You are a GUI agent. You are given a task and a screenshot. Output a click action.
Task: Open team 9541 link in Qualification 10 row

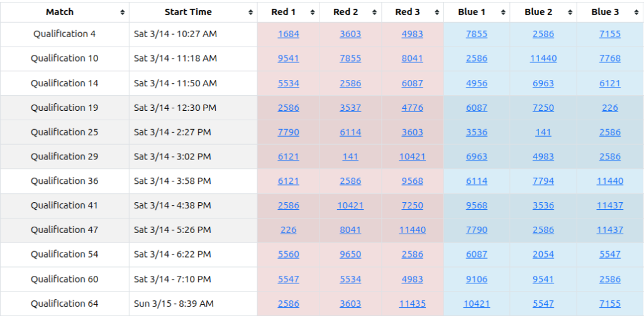click(288, 59)
